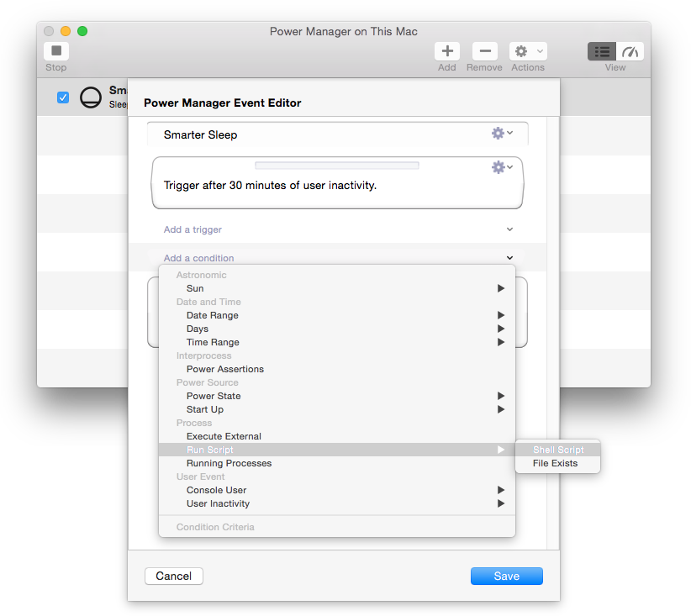Open the Actions gear toolbar menu

point(528,51)
